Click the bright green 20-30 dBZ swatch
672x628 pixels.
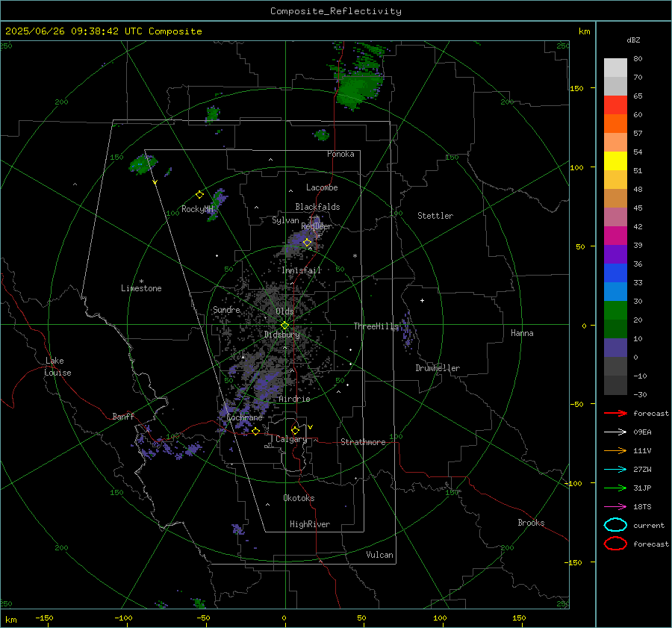pyautogui.click(x=615, y=310)
